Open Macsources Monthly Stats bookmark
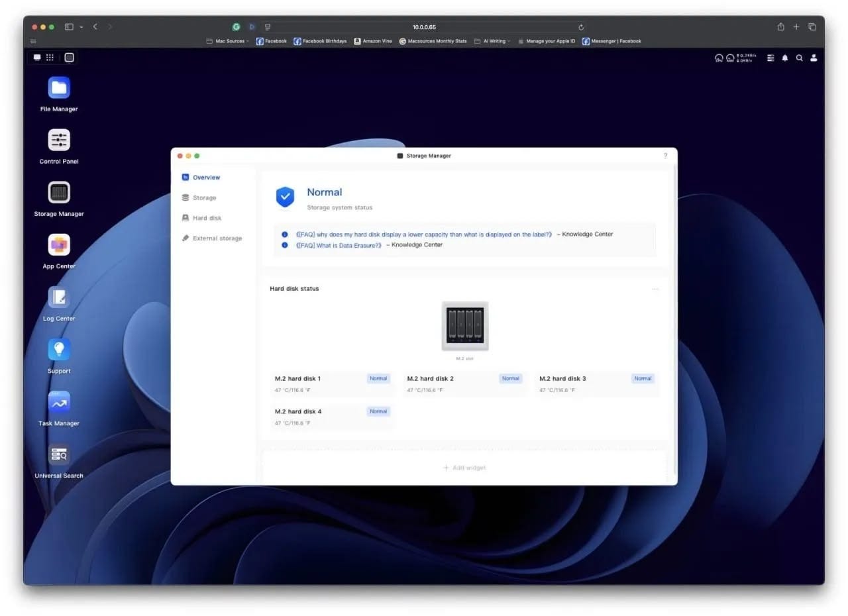This screenshot has height=616, width=848. coord(433,41)
